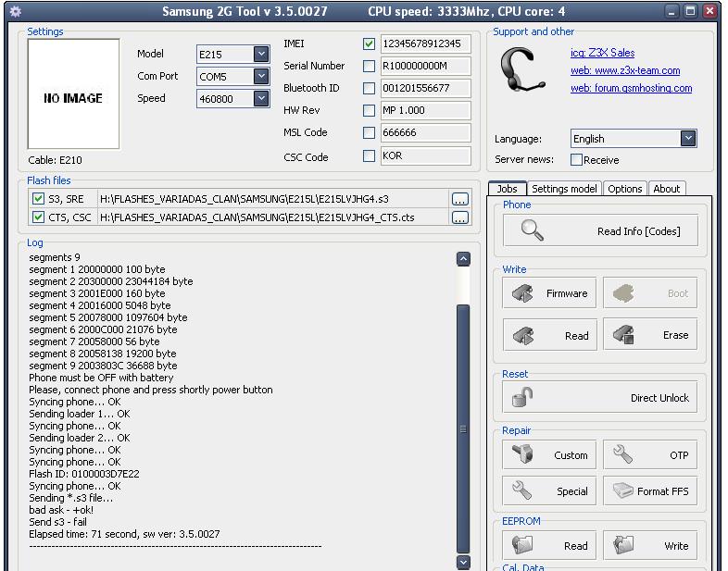The image size is (728, 571).
Task: Open the Options tab
Action: [625, 189]
